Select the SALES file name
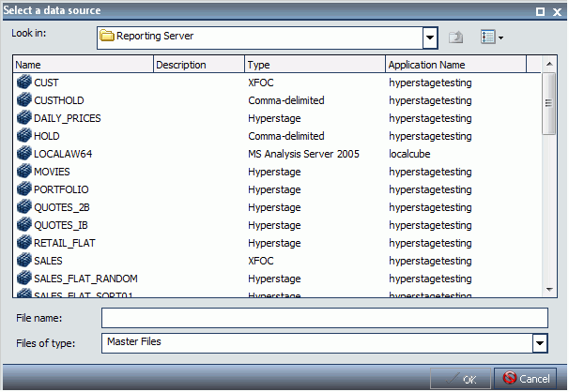 [48, 261]
